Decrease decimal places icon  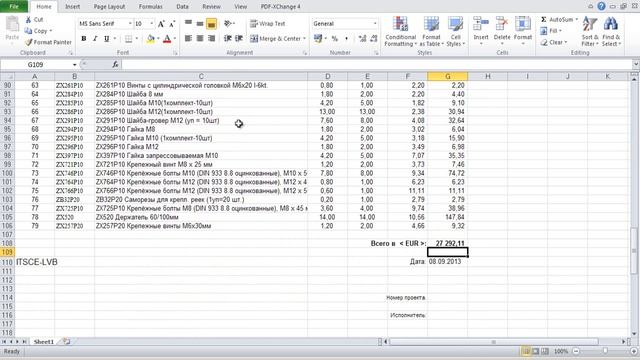373,38
